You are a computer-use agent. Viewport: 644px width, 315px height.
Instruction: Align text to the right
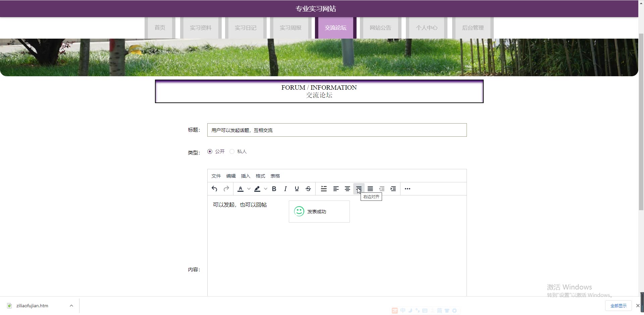coord(359,189)
